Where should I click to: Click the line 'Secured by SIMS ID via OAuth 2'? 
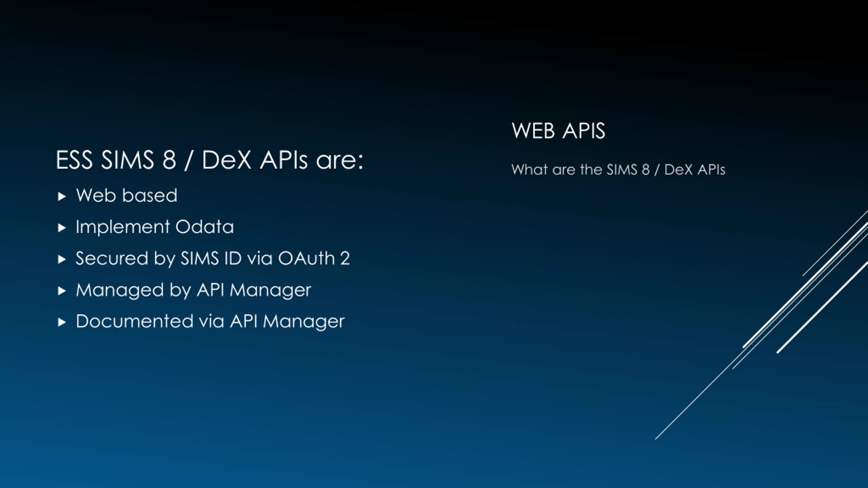tap(213, 259)
